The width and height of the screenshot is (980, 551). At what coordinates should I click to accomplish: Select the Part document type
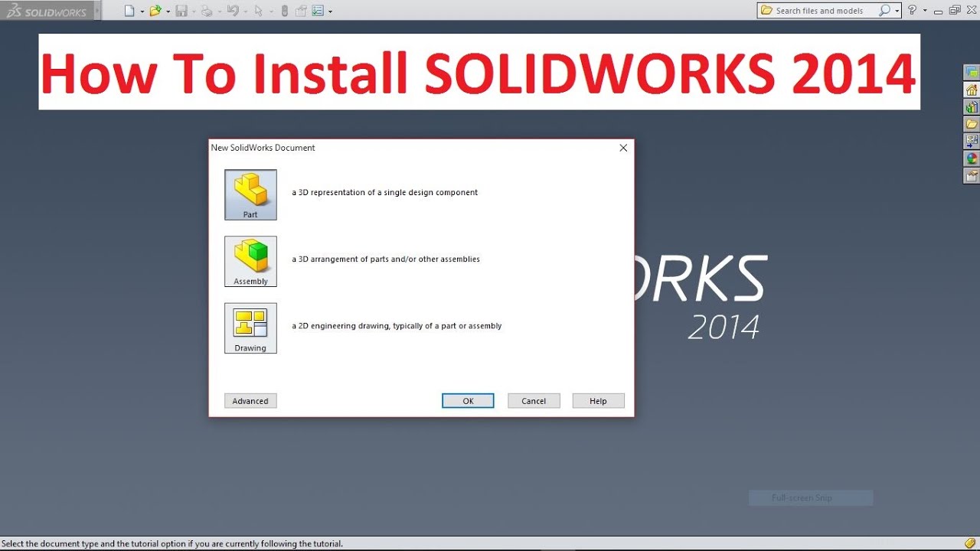pyautogui.click(x=250, y=195)
